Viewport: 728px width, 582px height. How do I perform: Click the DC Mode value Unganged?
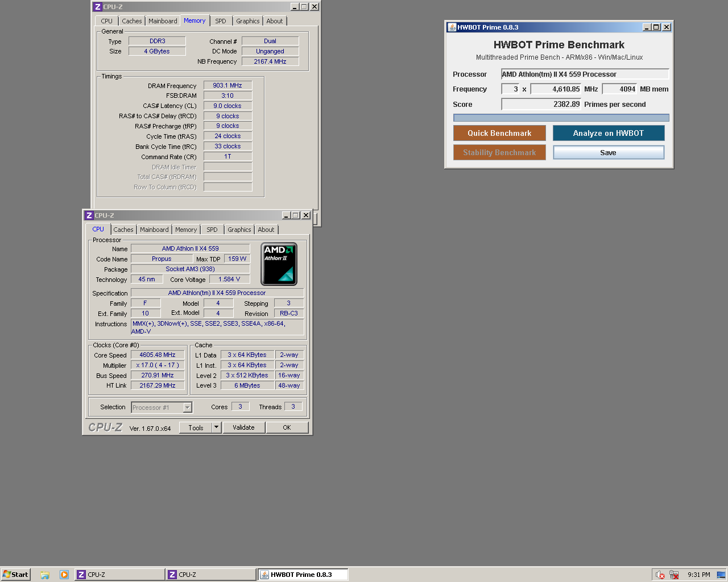tap(270, 51)
